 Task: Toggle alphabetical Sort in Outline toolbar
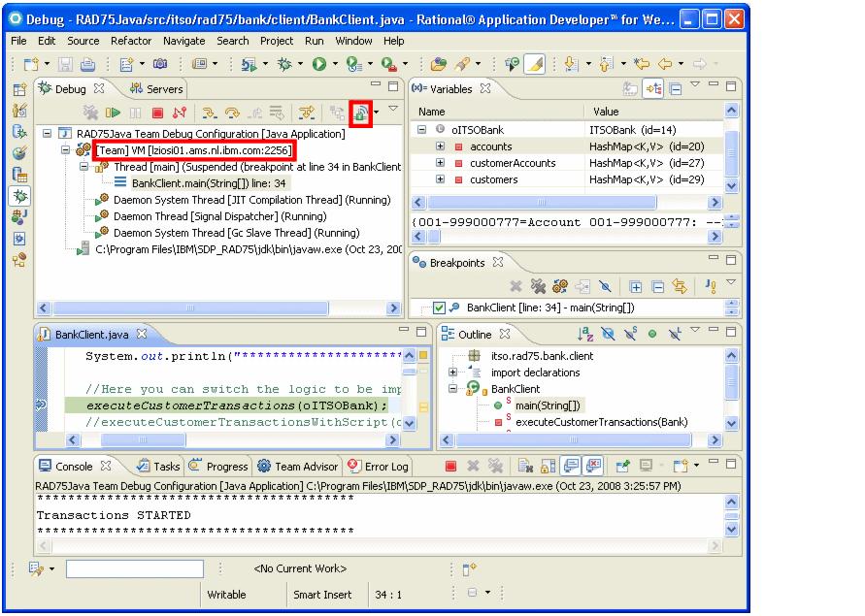click(585, 334)
